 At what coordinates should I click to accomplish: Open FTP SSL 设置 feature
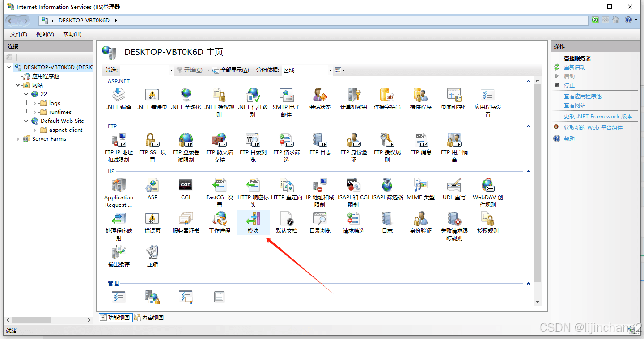point(153,147)
